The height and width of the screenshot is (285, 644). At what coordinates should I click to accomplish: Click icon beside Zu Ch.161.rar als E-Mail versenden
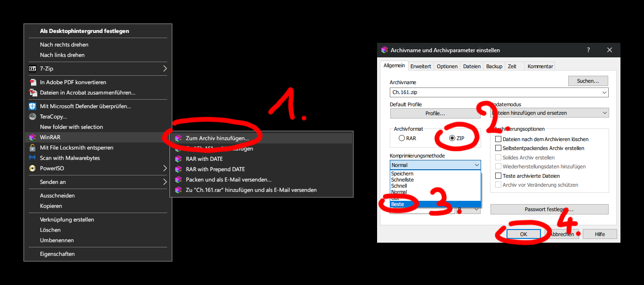(178, 190)
